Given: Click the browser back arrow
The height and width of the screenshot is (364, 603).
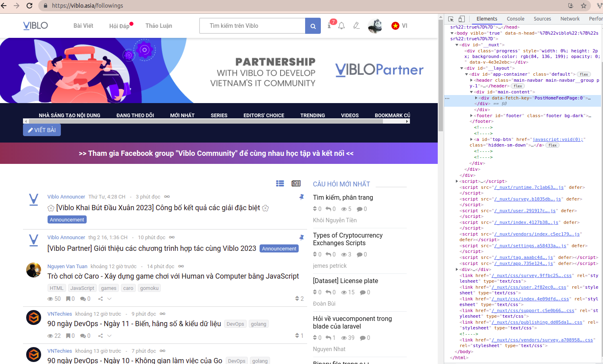Looking at the screenshot, I should click(4, 6).
